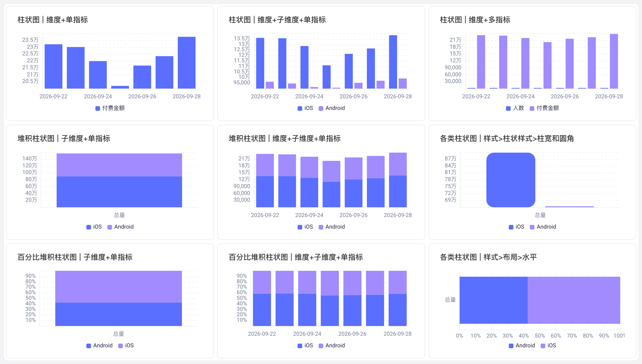Click the 87万 y-axis label

tap(450, 159)
